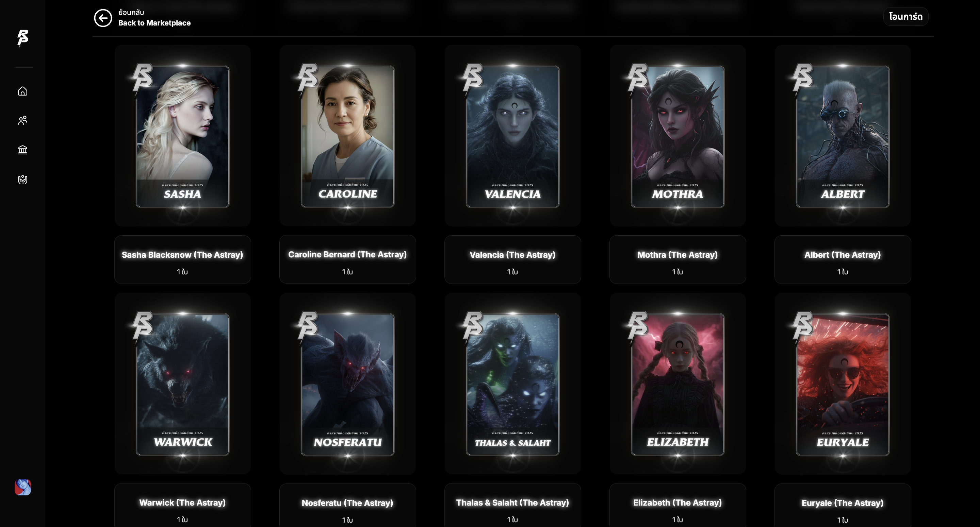Click the Back to Marketplace link

154,23
